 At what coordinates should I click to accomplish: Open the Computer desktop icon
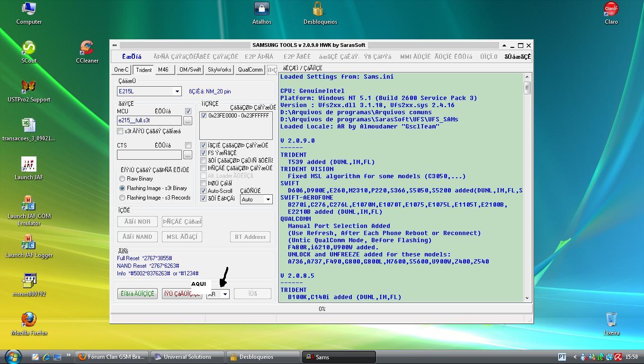tap(29, 13)
